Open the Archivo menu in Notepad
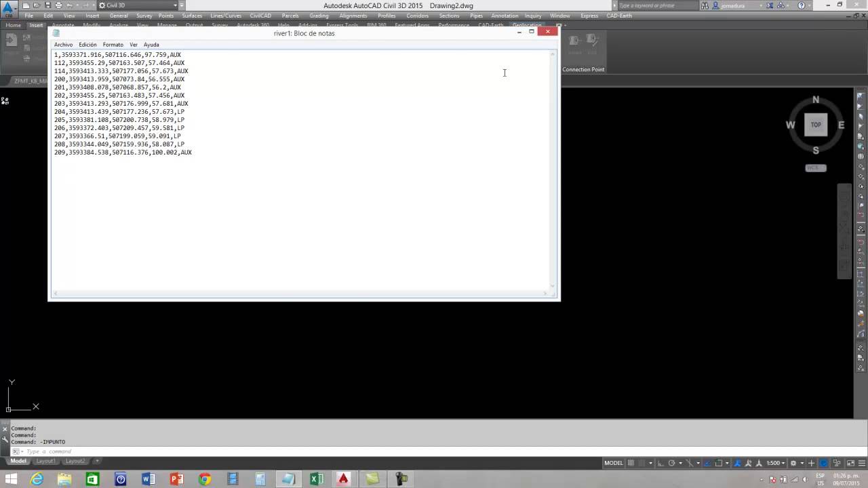The height and width of the screenshot is (488, 868). click(x=63, y=45)
